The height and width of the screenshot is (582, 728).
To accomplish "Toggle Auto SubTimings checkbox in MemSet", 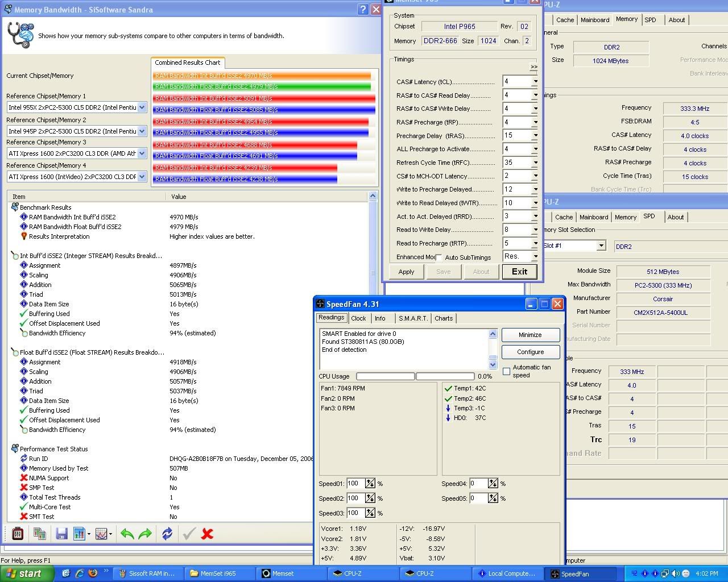I will [x=439, y=257].
